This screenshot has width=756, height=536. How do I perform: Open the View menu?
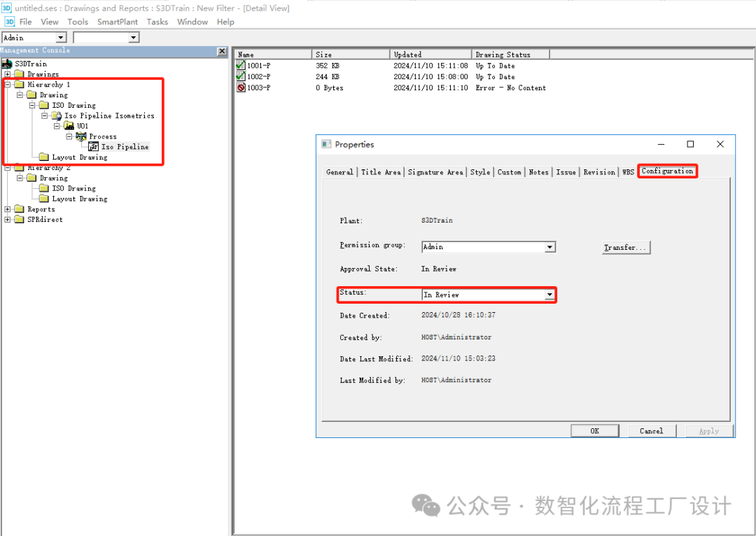[x=50, y=22]
